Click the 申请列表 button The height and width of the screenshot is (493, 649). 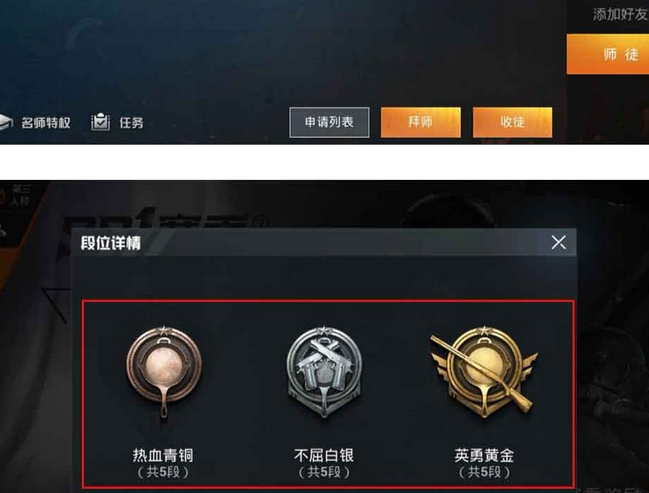click(329, 122)
